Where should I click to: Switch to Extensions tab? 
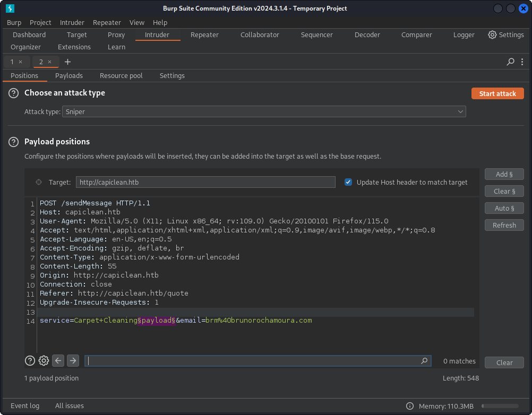[x=74, y=47]
